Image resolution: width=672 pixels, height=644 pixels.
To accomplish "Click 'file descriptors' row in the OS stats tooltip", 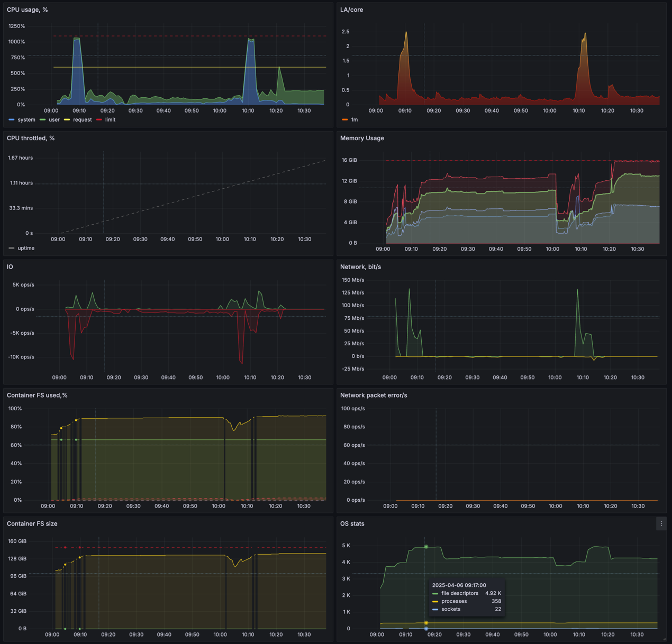I will coord(467,593).
